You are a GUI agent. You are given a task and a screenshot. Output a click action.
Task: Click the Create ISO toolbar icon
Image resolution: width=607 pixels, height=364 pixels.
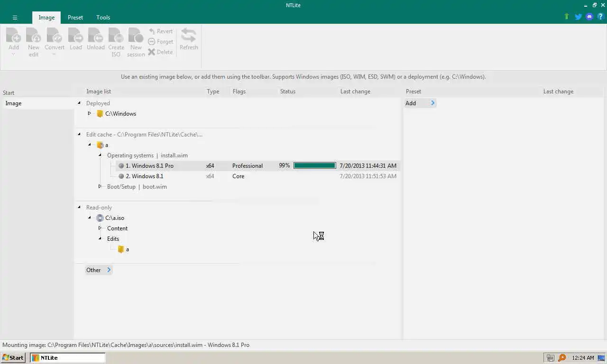116,36
